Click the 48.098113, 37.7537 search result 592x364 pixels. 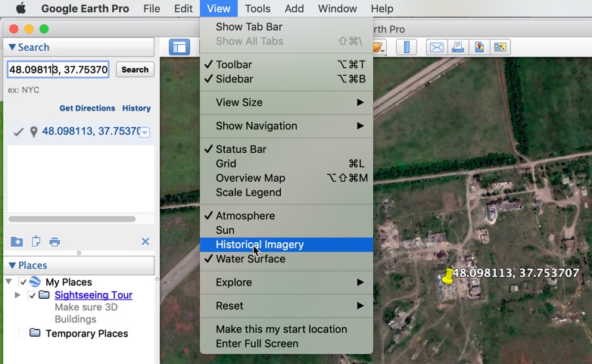[91, 132]
